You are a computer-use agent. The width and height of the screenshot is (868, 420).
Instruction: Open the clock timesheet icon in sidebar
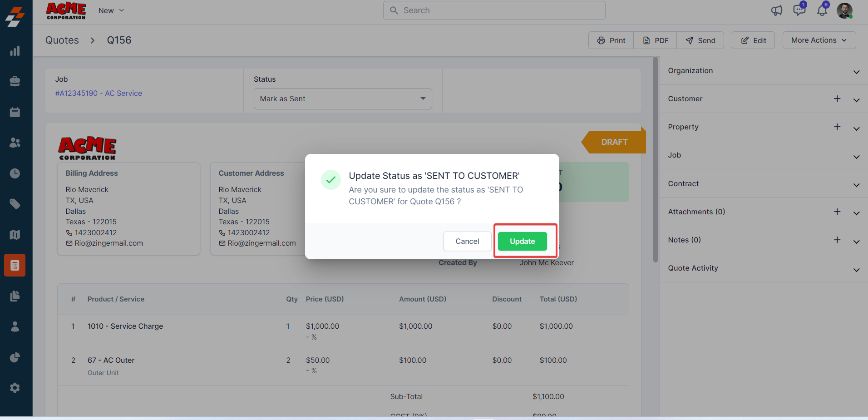coord(15,173)
